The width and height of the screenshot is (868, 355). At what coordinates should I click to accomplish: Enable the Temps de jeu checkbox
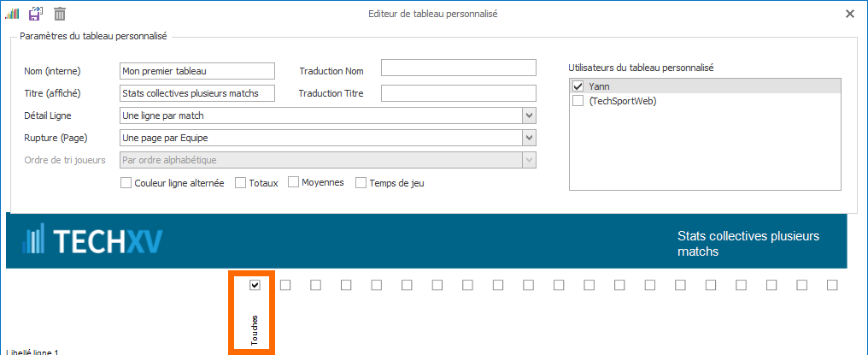pos(361,183)
